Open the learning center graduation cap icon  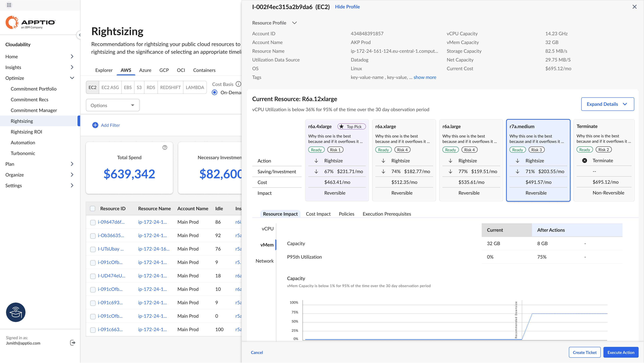pos(16,312)
